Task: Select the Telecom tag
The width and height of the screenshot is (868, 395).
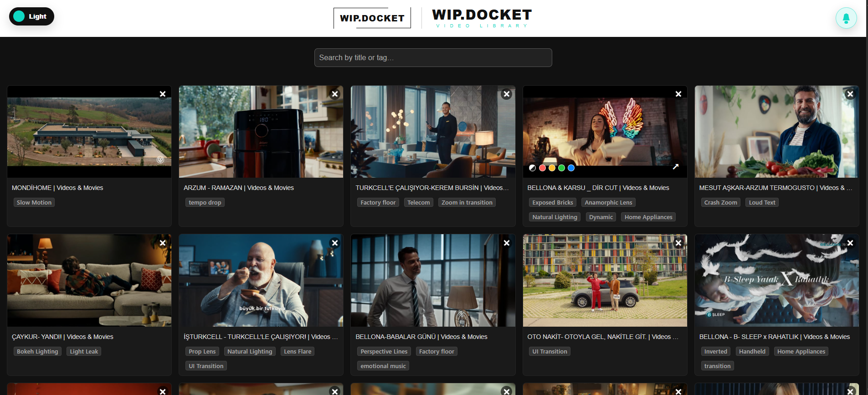Action: pos(418,202)
